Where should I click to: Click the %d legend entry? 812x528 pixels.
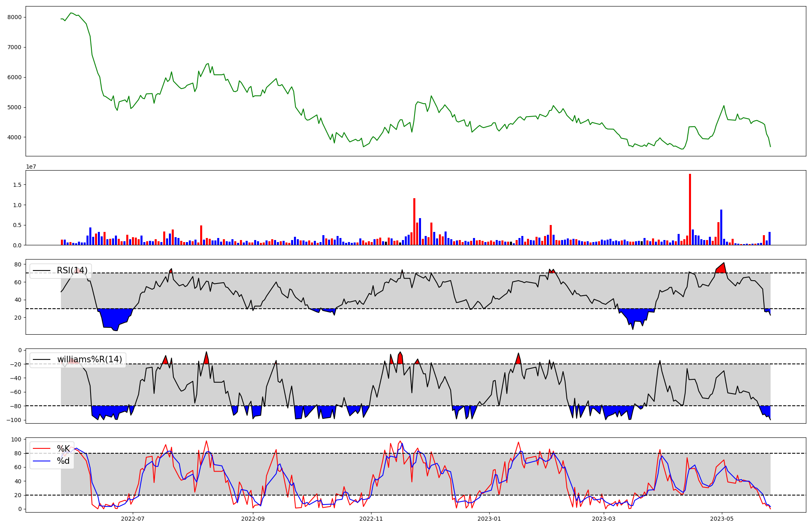[x=63, y=461]
